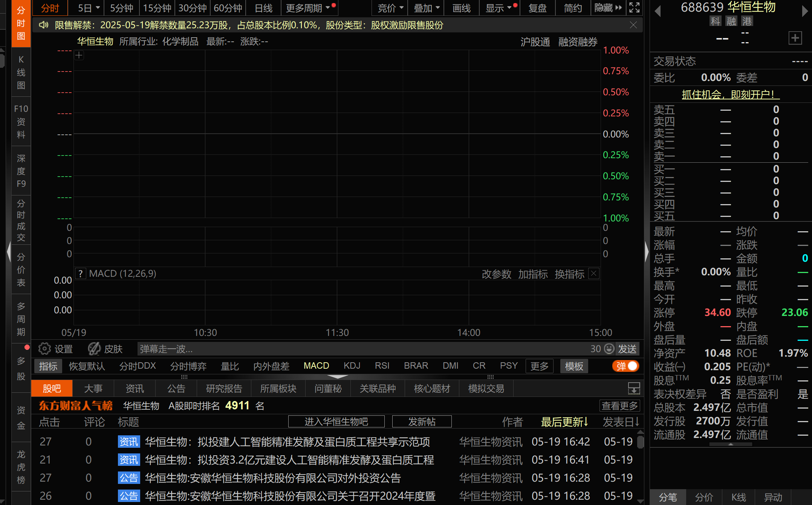
Task: Select the 分时 timeframe tab
Action: pyautogui.click(x=50, y=8)
